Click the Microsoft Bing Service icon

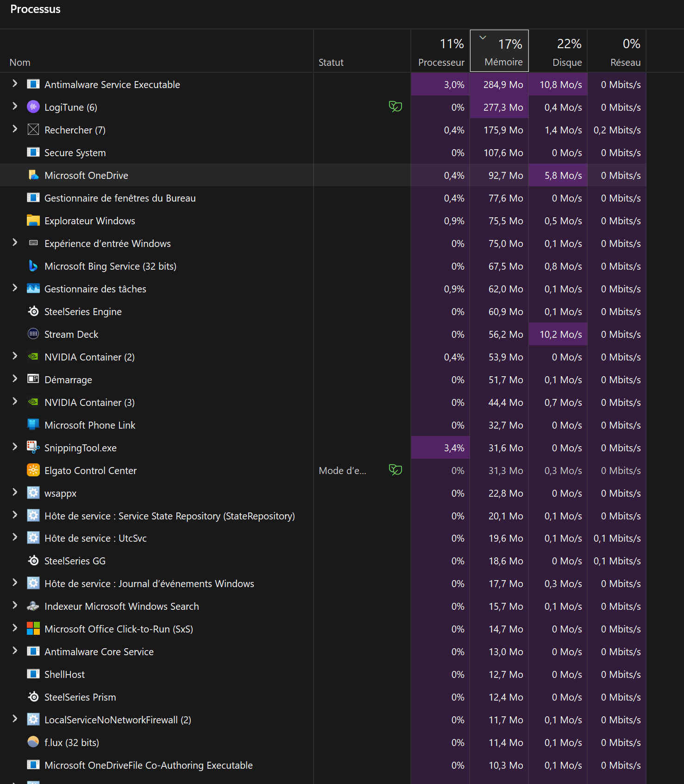pos(33,266)
